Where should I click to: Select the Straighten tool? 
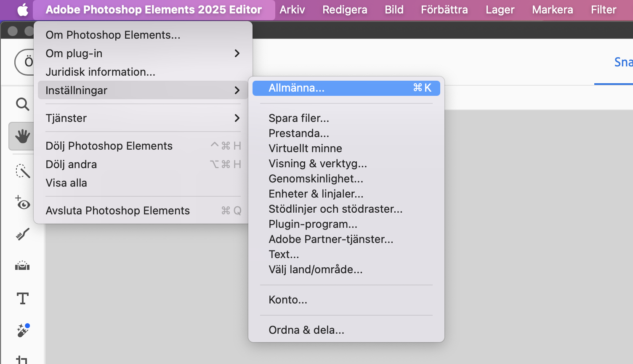point(22,266)
